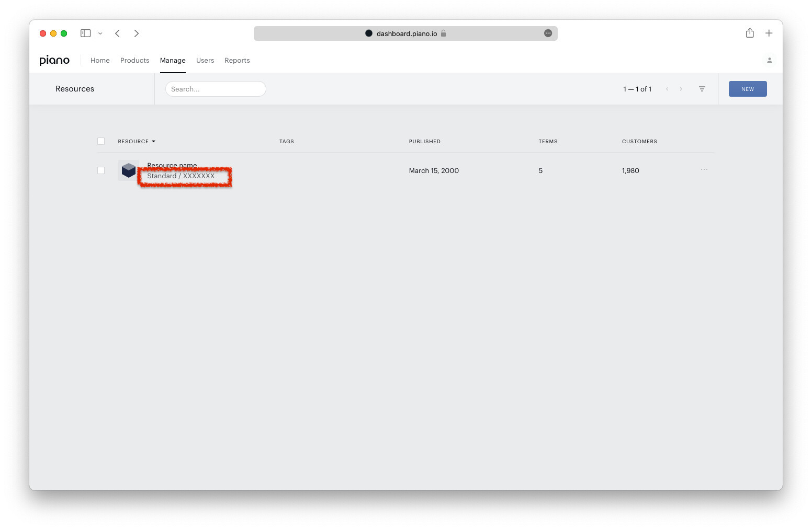Open the URL bar ellipsis options
Screen dimensions: 812x529
pos(548,33)
